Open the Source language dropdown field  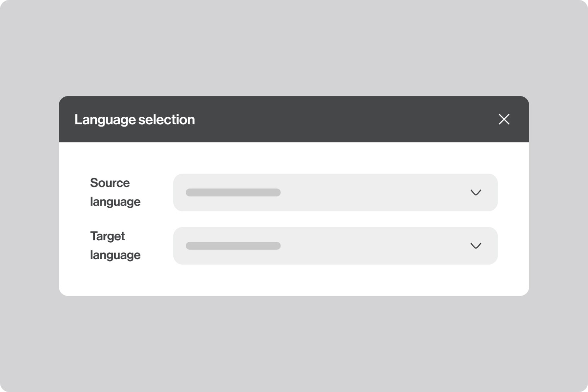pos(335,192)
